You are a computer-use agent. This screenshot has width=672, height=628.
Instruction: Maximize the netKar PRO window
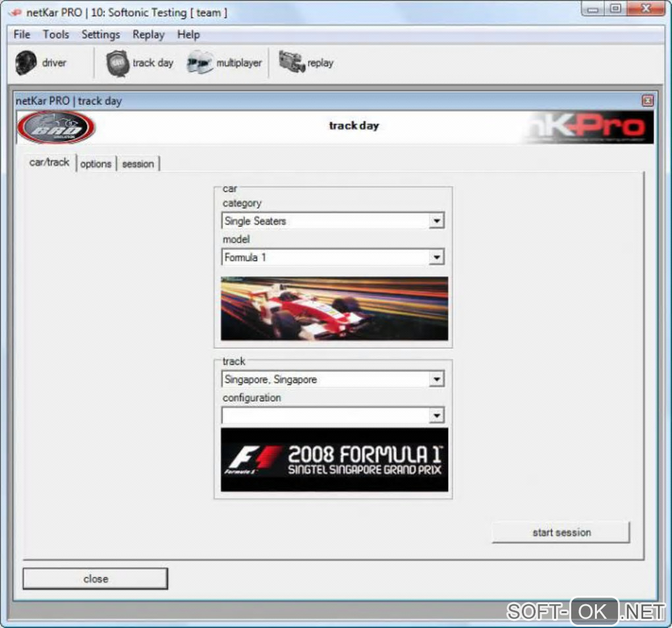pyautogui.click(x=615, y=9)
